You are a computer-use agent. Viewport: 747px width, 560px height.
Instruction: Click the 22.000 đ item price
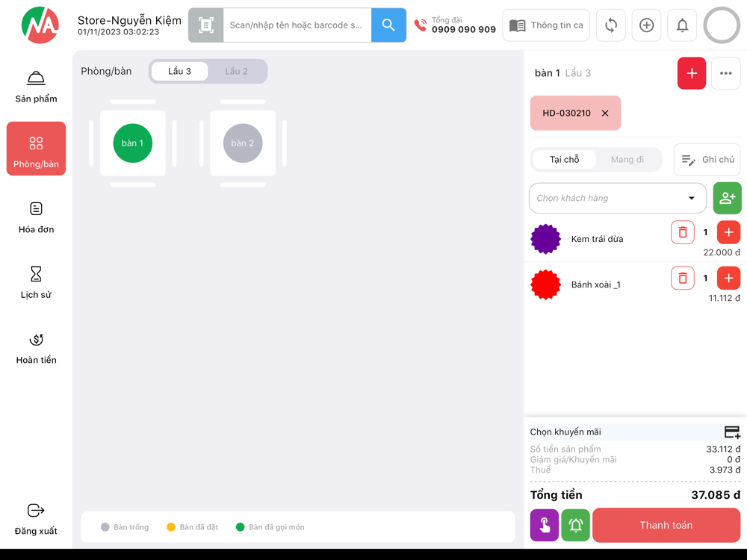(x=722, y=252)
